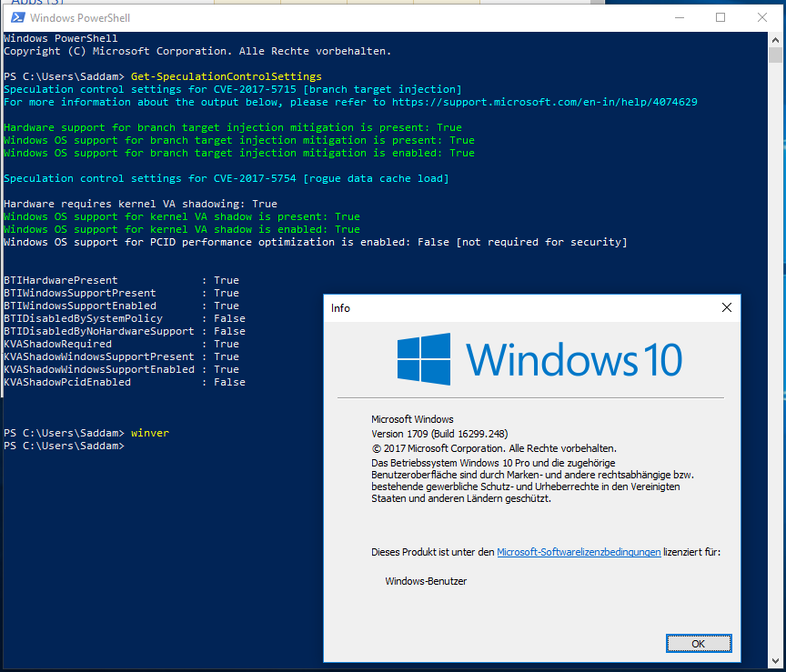This screenshot has width=786, height=672.
Task: Click the support.microsoft.com help URL text
Action: [x=544, y=102]
